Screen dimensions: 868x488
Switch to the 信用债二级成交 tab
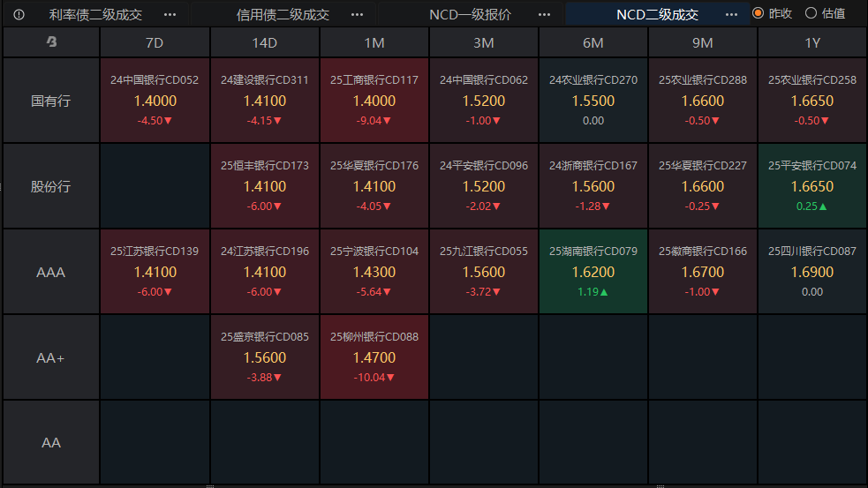[x=283, y=14]
